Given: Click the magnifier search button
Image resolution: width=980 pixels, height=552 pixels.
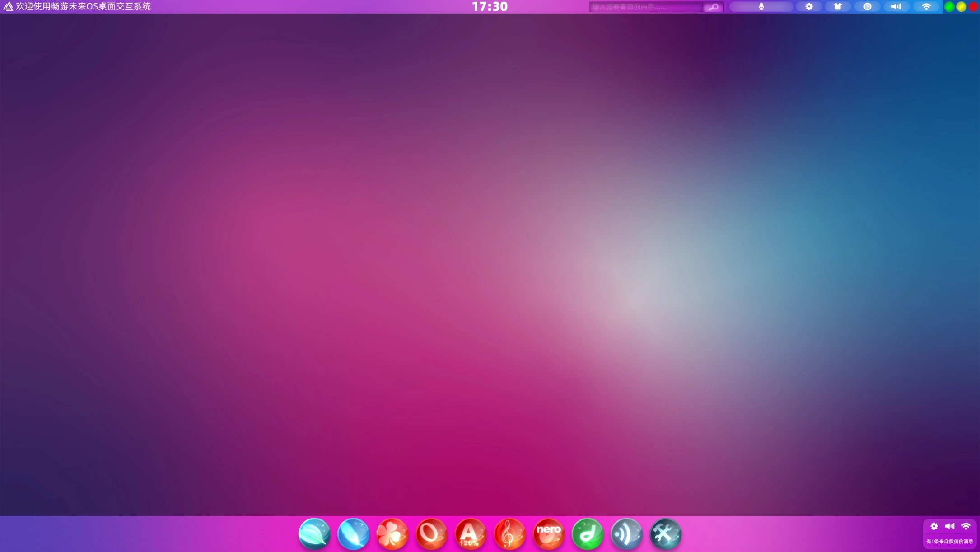Looking at the screenshot, I should click(714, 7).
